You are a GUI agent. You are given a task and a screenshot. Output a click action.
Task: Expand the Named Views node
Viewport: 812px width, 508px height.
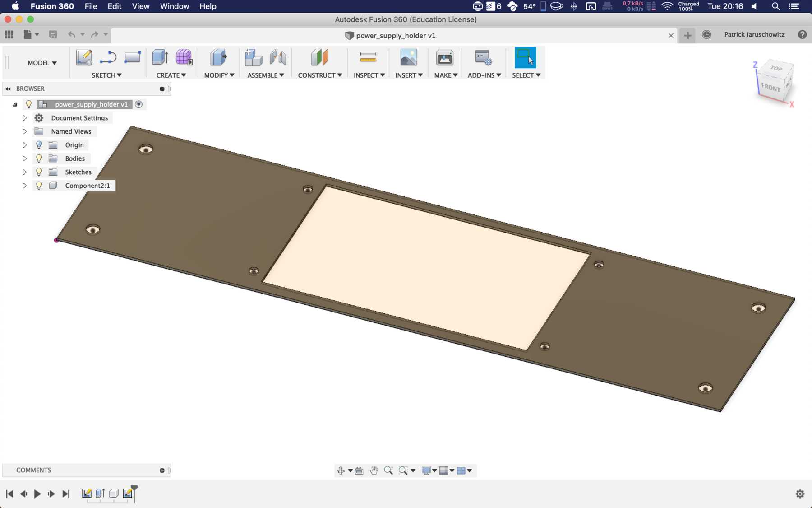pyautogui.click(x=24, y=131)
